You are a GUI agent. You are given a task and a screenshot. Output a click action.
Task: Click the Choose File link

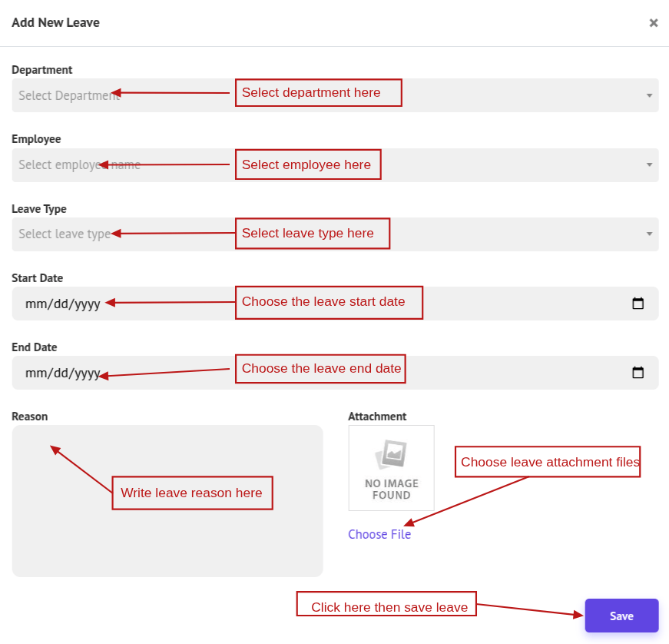379,535
